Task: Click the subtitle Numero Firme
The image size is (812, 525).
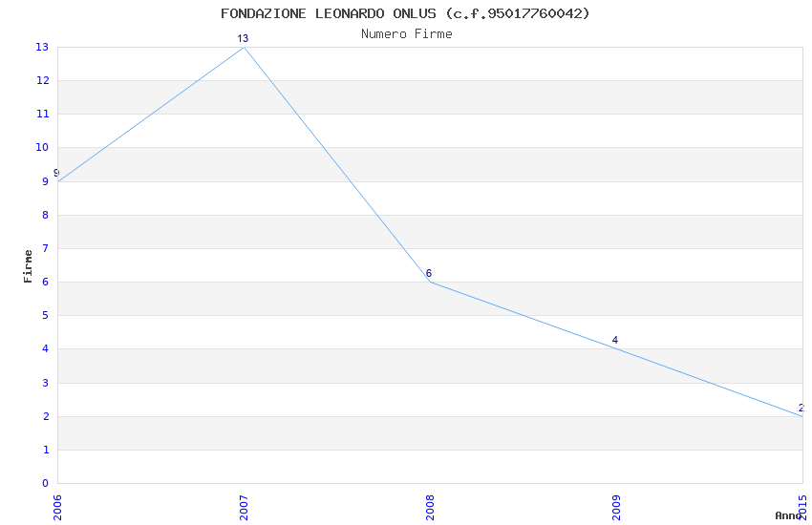Action: tap(407, 34)
